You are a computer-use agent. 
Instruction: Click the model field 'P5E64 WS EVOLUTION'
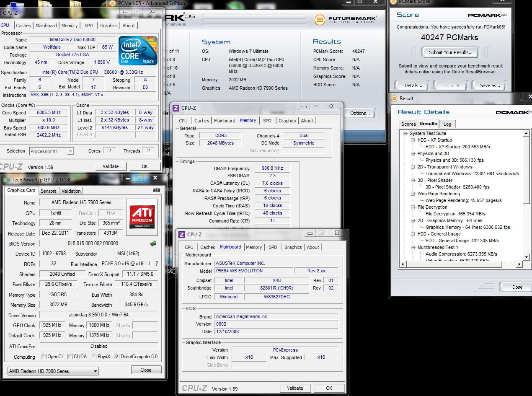[x=254, y=271]
